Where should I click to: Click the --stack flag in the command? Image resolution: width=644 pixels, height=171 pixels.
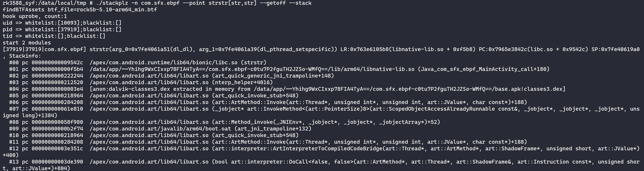tap(302, 3)
